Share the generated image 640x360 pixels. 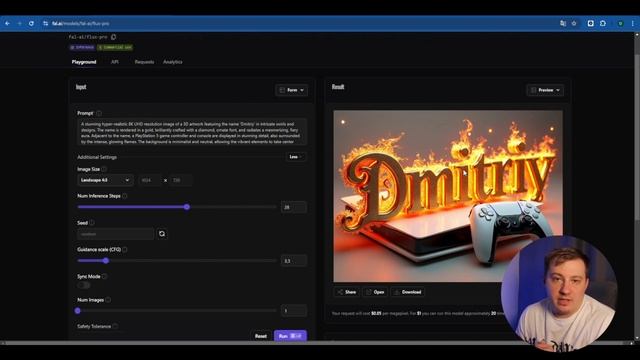[347, 292]
